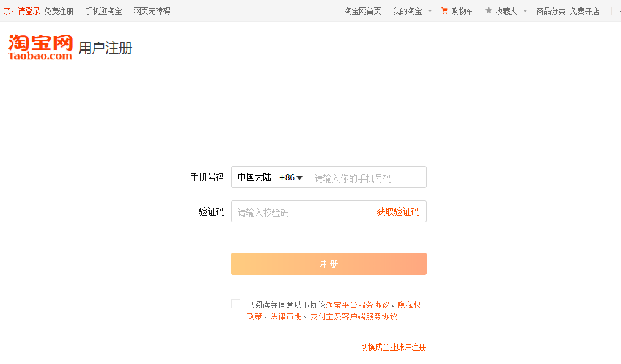The width and height of the screenshot is (621, 364).
Task: Click the shopping cart icon
Action: (x=444, y=10)
